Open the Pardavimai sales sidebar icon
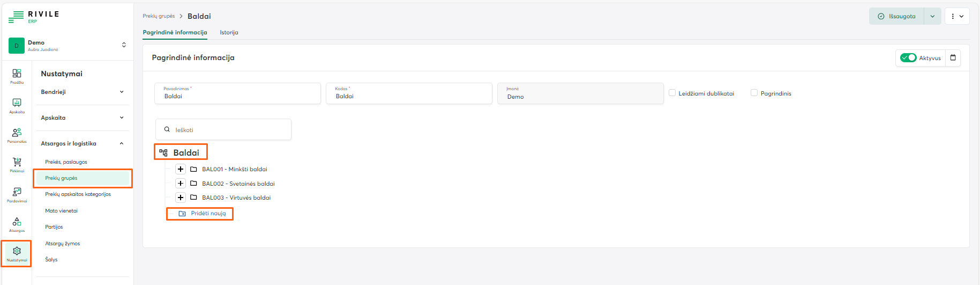The width and height of the screenshot is (980, 285). point(17,194)
